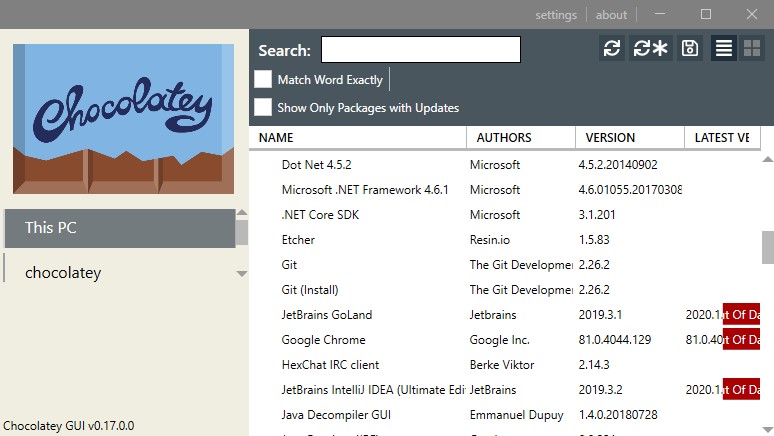Screen dimensions: 774x436
Task: Sort by the VERSION column header
Action: coord(630,138)
